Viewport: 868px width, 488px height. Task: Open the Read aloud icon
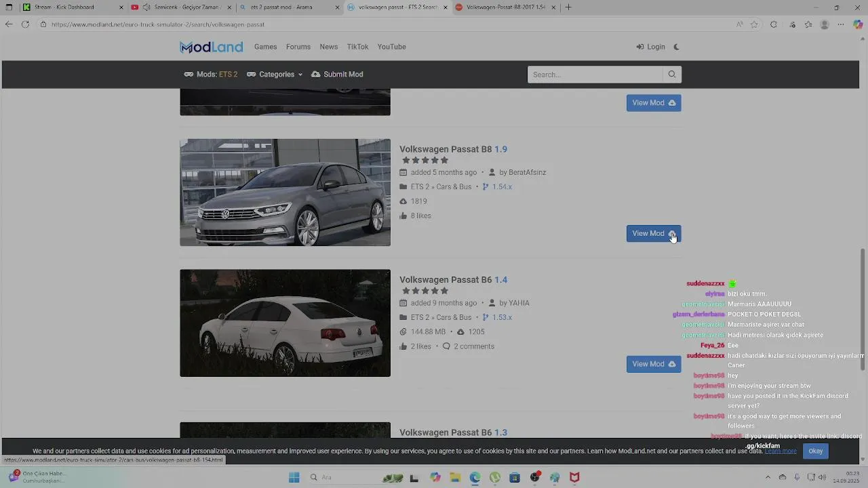740,24
